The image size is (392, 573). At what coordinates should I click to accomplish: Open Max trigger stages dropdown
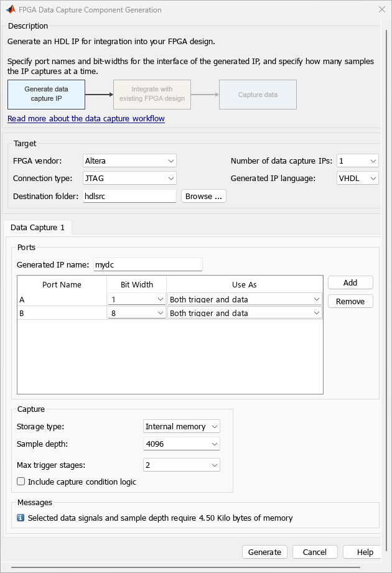[182, 465]
